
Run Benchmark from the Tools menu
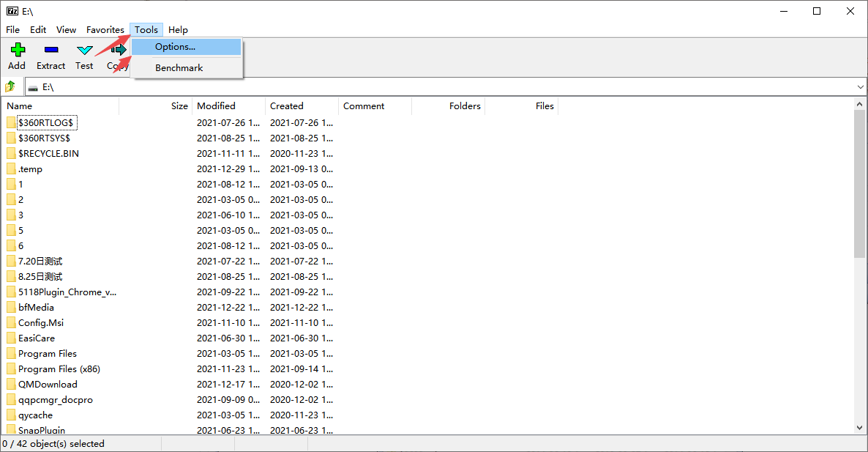click(179, 67)
